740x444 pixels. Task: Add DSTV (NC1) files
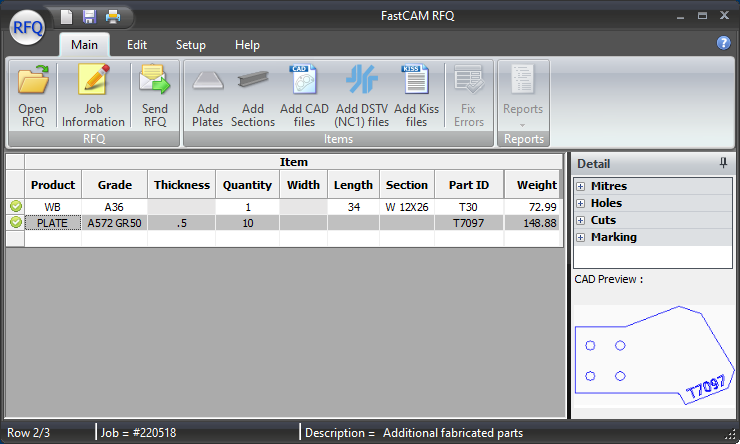[362, 96]
